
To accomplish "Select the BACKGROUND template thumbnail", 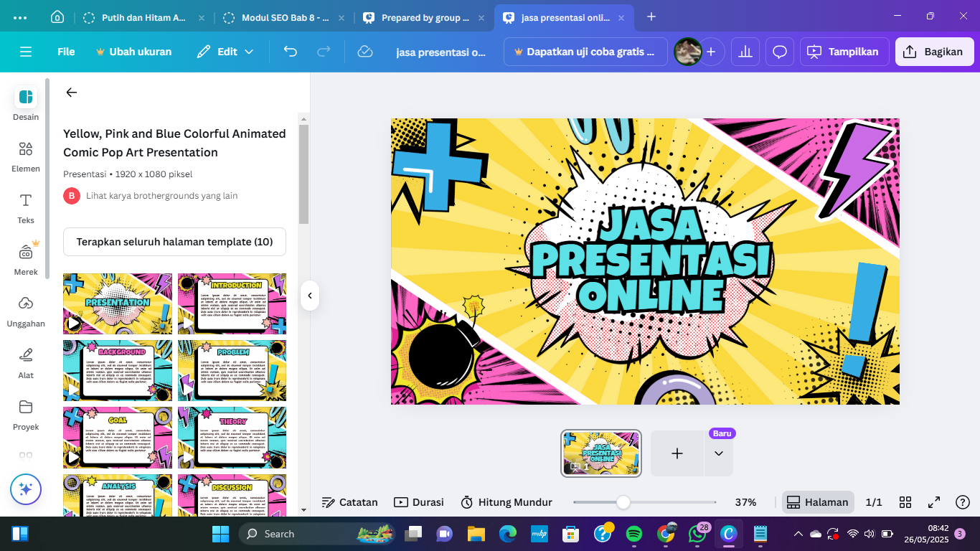I will tap(118, 370).
